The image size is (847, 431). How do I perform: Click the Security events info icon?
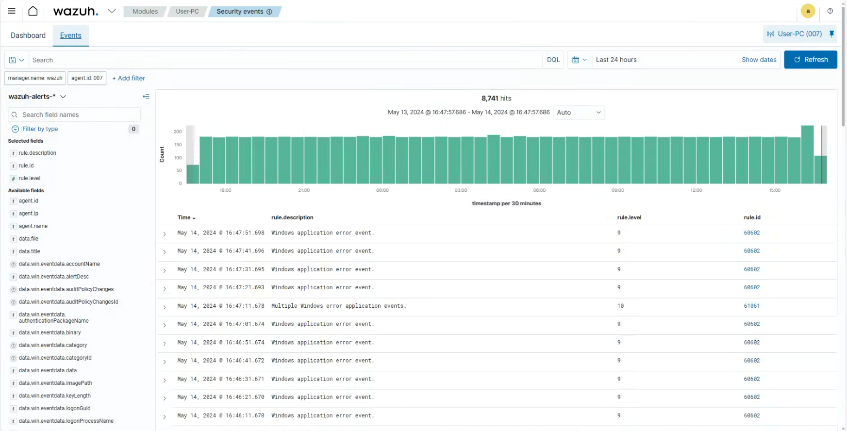point(270,11)
